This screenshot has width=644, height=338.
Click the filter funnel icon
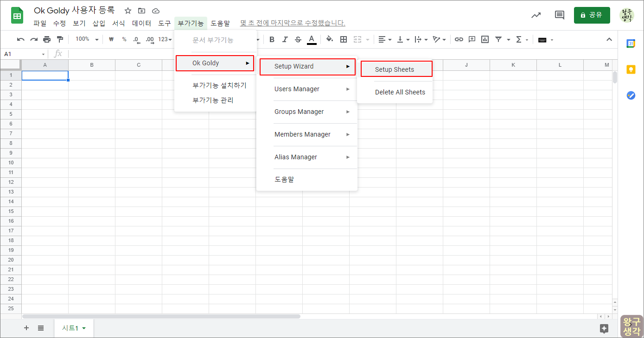tap(498, 39)
